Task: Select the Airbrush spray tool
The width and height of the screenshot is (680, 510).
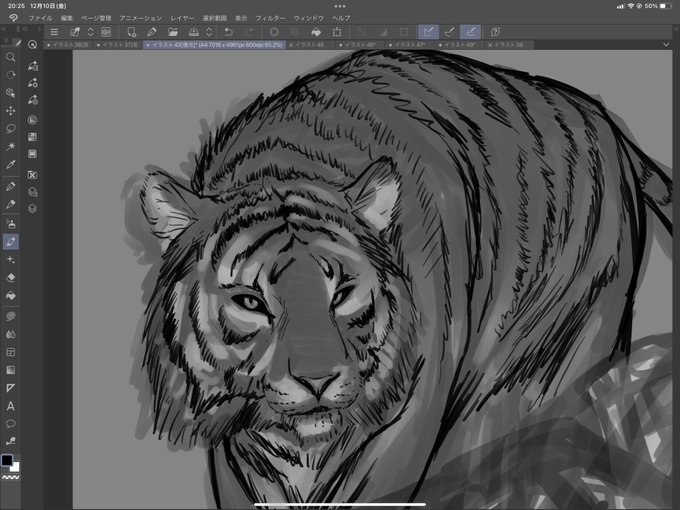Action: [x=11, y=224]
